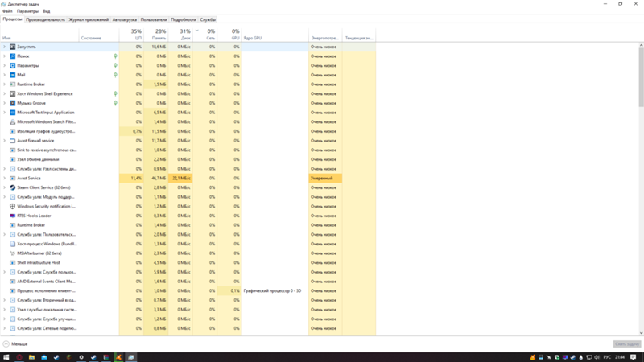Image resolution: width=644 pixels, height=362 pixels.
Task: Click Графический процессор 0 - 3D cell
Action: (275, 291)
